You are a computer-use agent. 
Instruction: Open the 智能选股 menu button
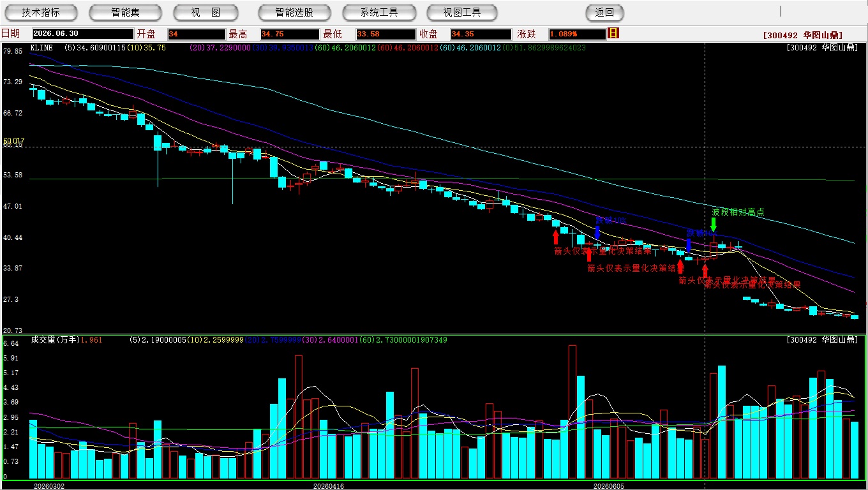294,12
